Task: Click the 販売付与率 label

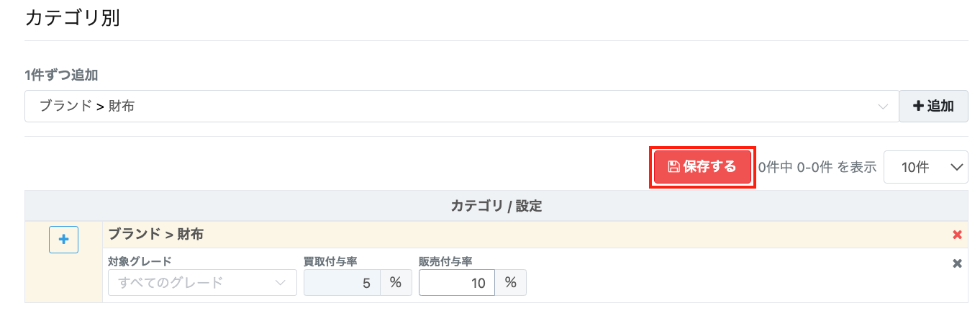Action: [x=450, y=261]
